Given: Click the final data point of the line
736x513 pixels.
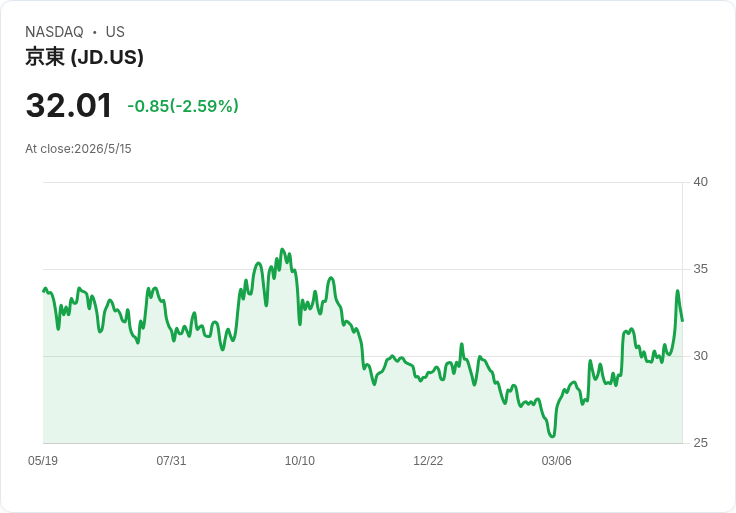Looking at the screenshot, I should pyautogui.click(x=682, y=321).
